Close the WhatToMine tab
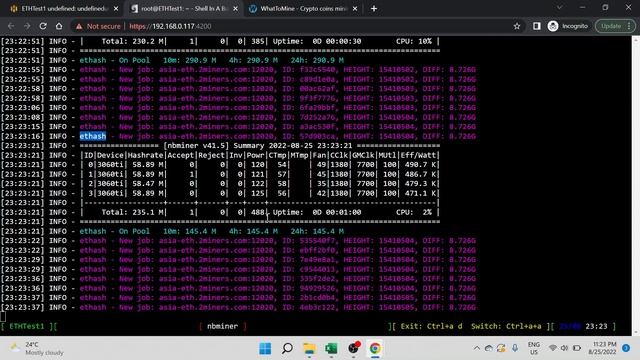Screen dimensions: 640x360 point(355,9)
